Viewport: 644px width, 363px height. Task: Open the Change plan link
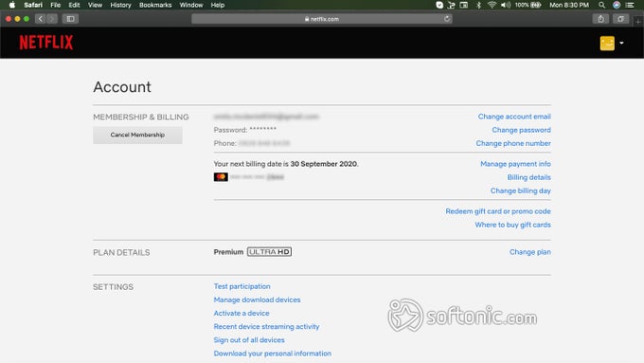click(x=530, y=252)
